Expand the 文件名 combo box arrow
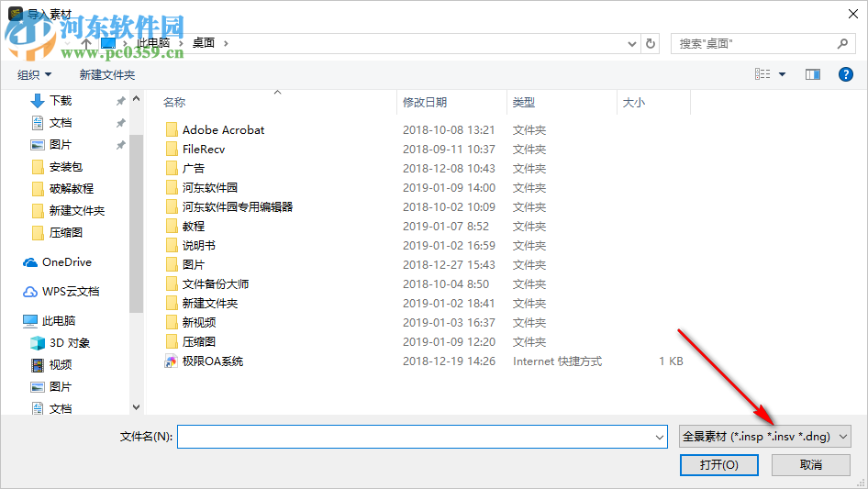Viewport: 868px width, 489px height. click(x=660, y=437)
